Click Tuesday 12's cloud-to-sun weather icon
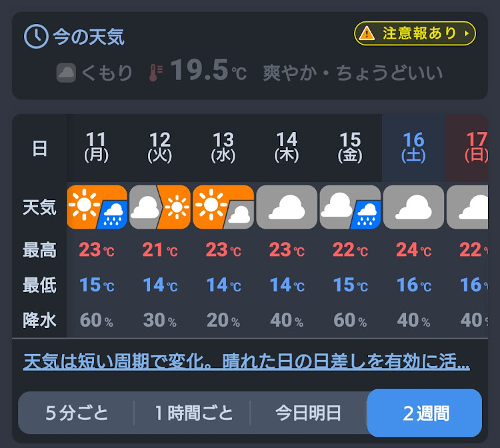 coord(160,207)
